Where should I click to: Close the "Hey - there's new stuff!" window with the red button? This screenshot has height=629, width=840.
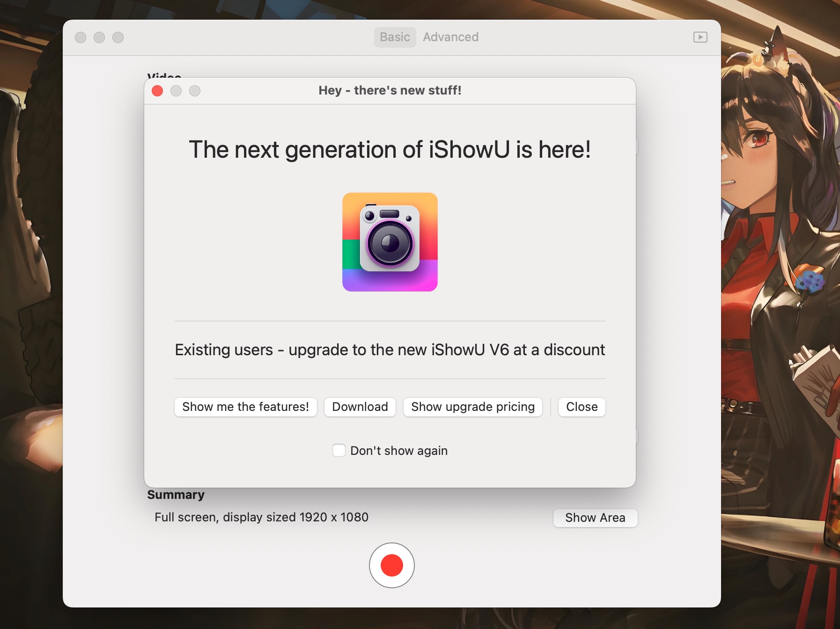[157, 91]
